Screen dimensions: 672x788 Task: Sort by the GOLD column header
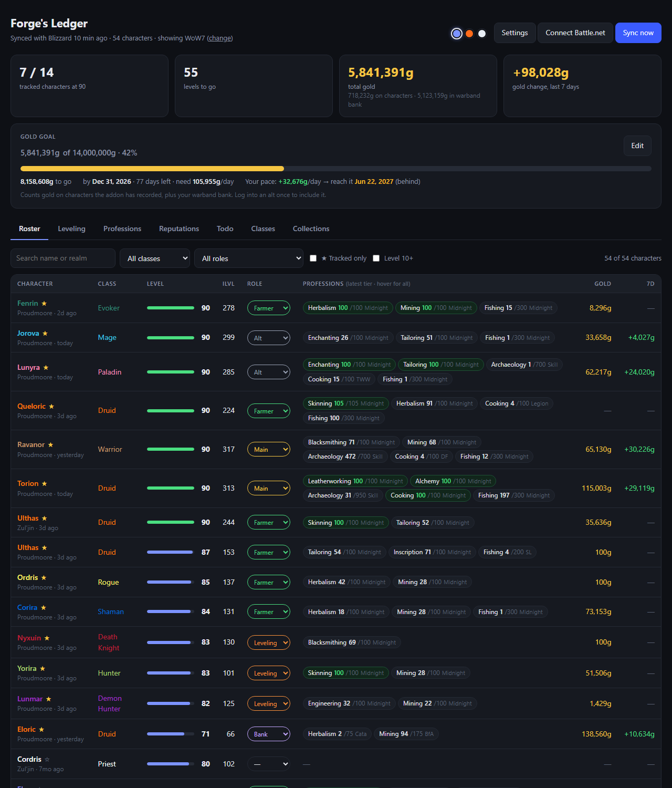point(603,284)
